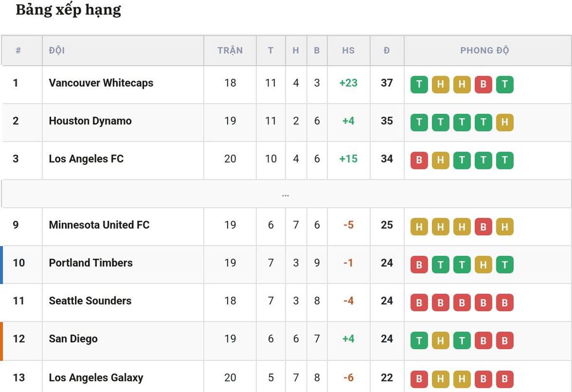
Task: Click the PHONG ĐỘ column header
Action: tap(485, 50)
